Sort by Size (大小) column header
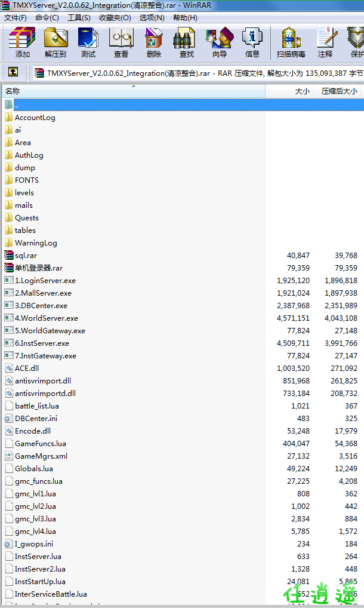Image resolution: width=364 pixels, height=608 pixels. tap(289, 91)
